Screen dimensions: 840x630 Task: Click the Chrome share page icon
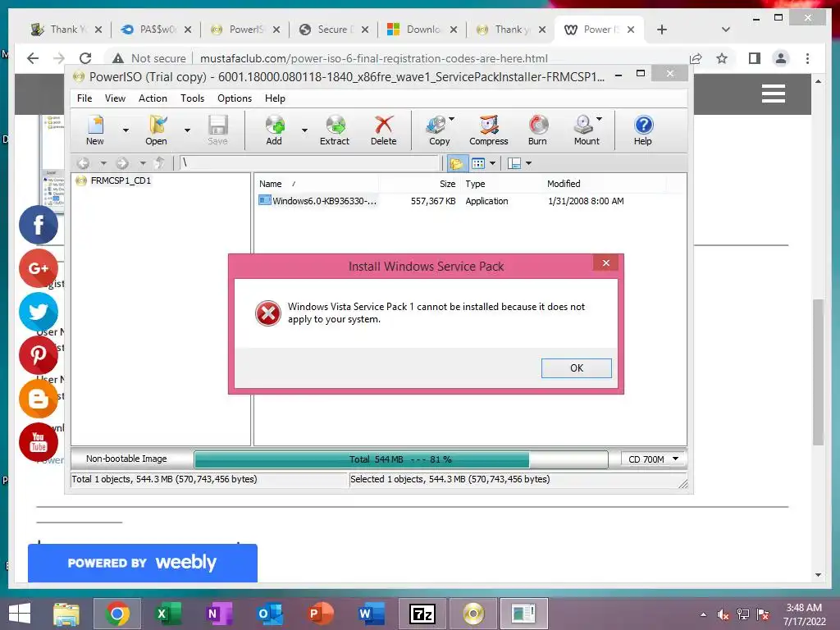pos(696,58)
